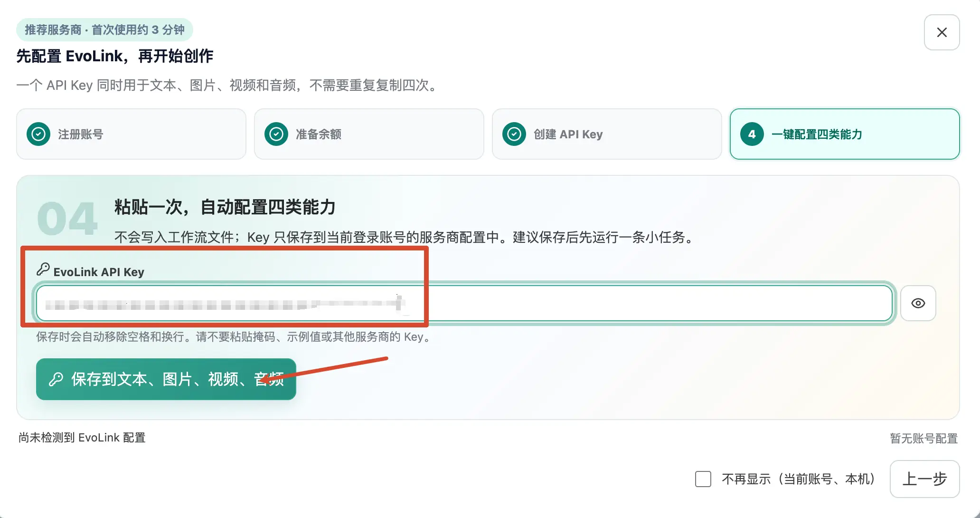Click the 暂无账号配置 status text
Viewport: 980px width, 518px height.
(924, 438)
